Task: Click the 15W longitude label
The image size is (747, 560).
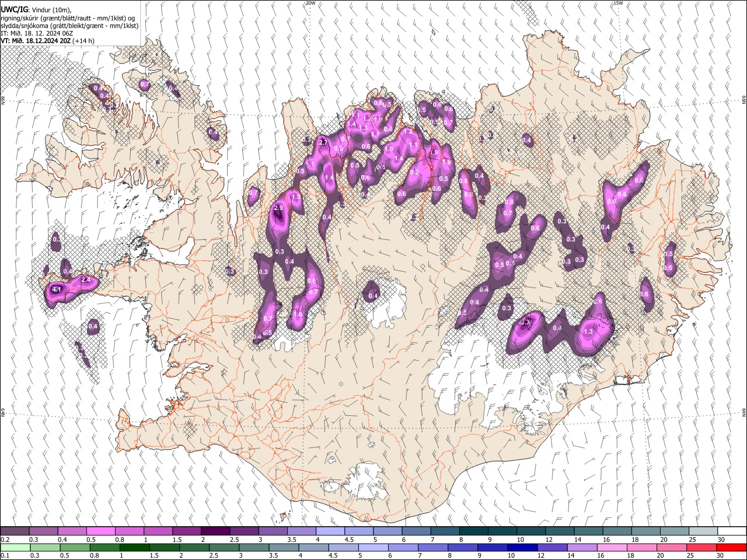Action: (619, 3)
